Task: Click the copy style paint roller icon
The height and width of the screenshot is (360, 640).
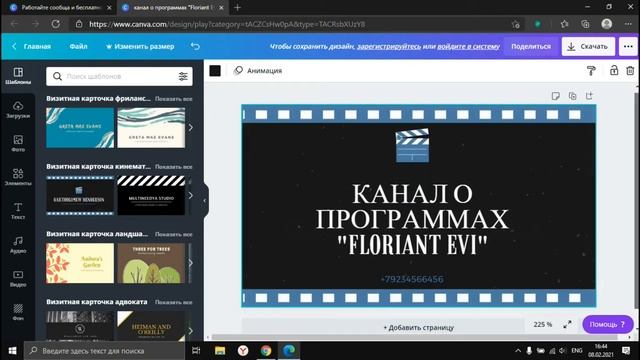Action: [x=591, y=71]
